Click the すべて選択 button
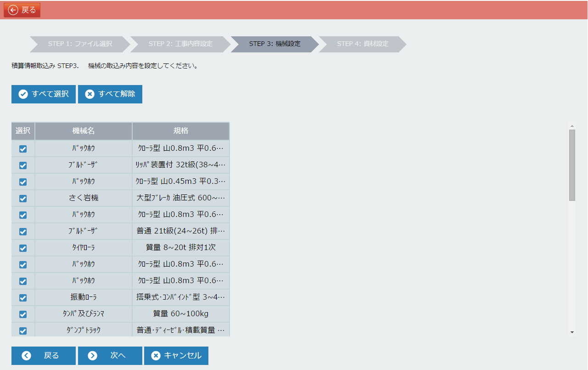 click(44, 94)
